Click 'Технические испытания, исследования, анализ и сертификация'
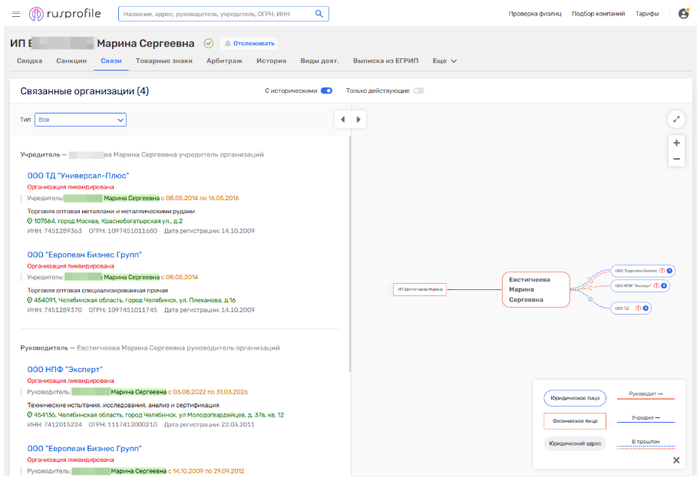The height and width of the screenshot is (481, 700). coord(123,405)
